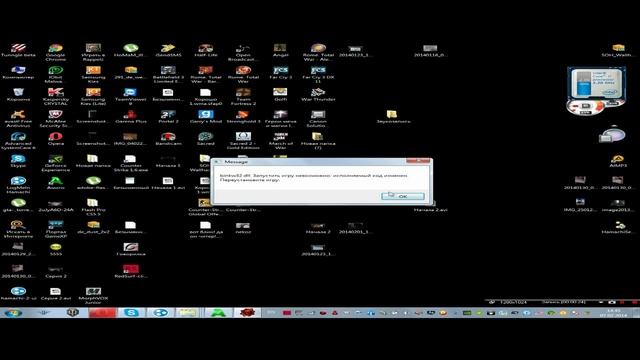Screen dimensions: 640x360
Task: Select the avast! Free Antivirus icon
Action: (x=18, y=119)
